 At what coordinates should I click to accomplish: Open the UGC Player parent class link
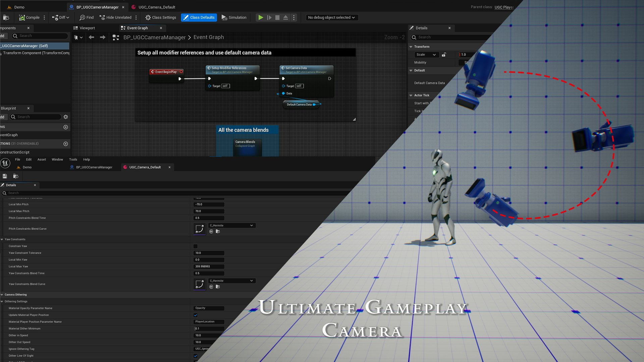[504, 7]
